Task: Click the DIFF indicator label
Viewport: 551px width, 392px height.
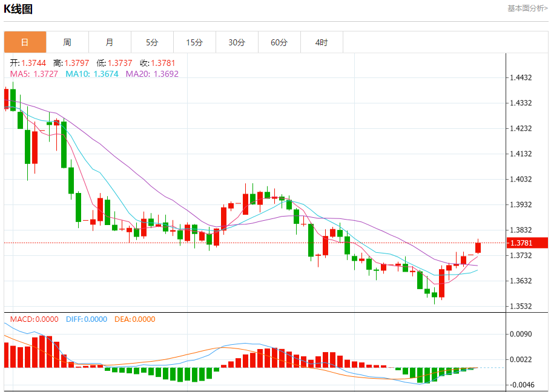Action: click(87, 319)
